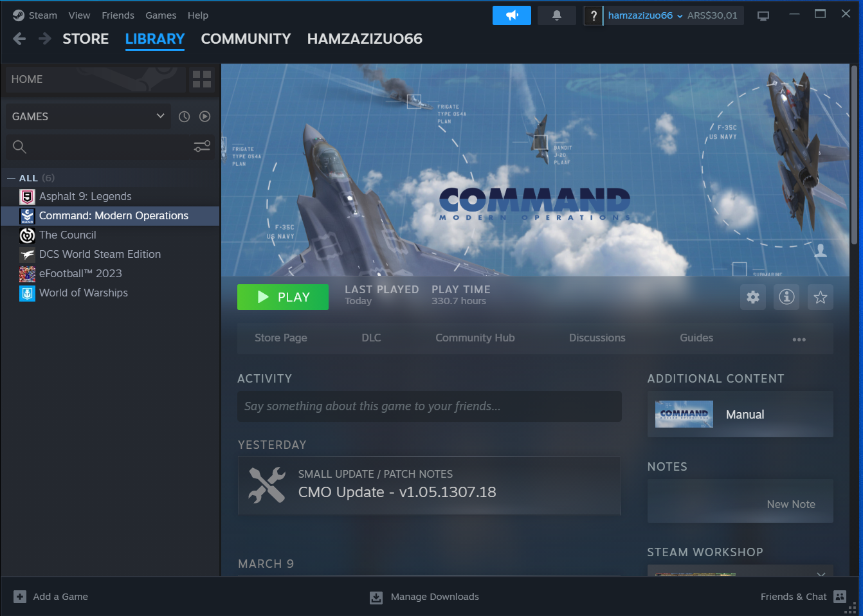This screenshot has height=616, width=863.
Task: Click the ARS$30,01 wallet balance
Action: [713, 15]
